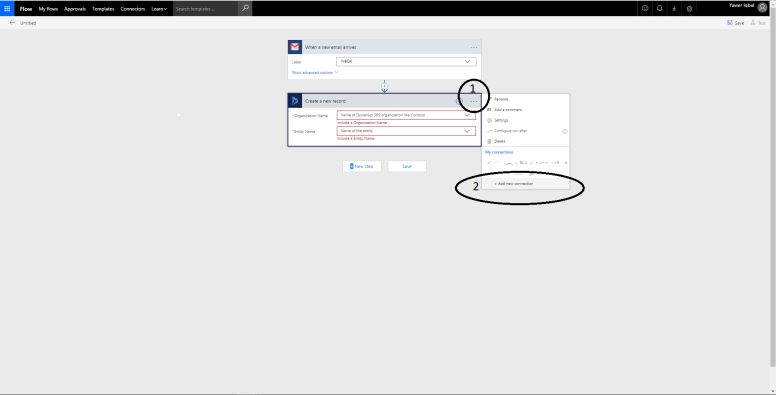The image size is (776, 395).
Task: Go back with the left arrow
Action: pos(12,23)
